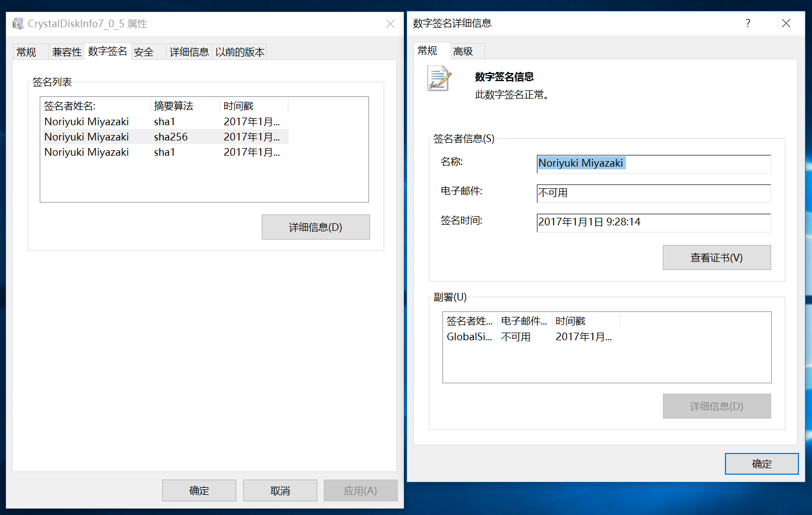Image resolution: width=812 pixels, height=515 pixels.
Task: Select the last sha1 signature row
Action: [x=164, y=152]
